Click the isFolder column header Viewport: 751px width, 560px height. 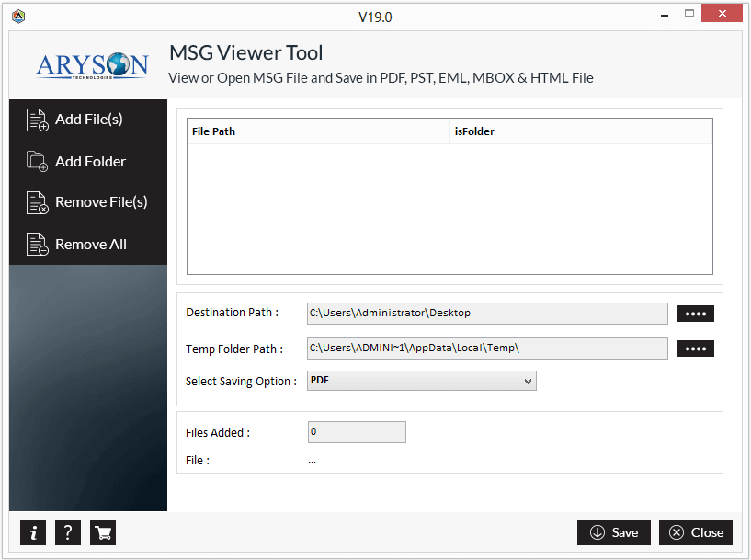point(581,131)
